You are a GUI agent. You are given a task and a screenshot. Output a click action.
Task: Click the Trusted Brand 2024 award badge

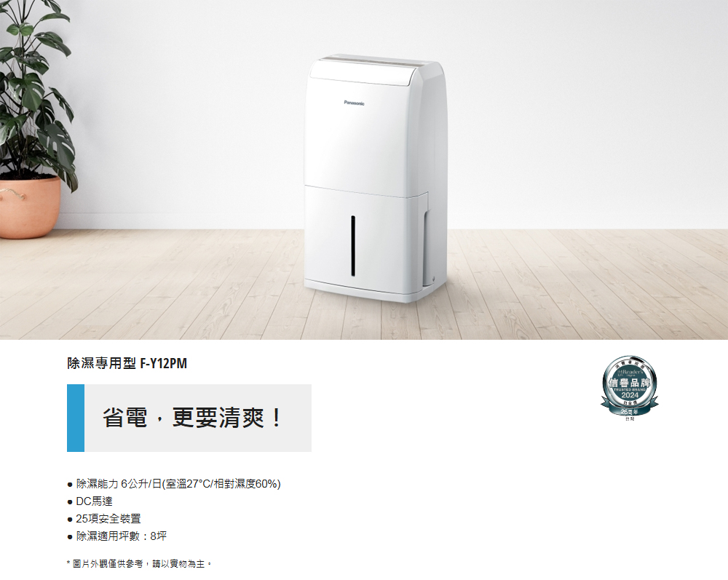pos(629,389)
